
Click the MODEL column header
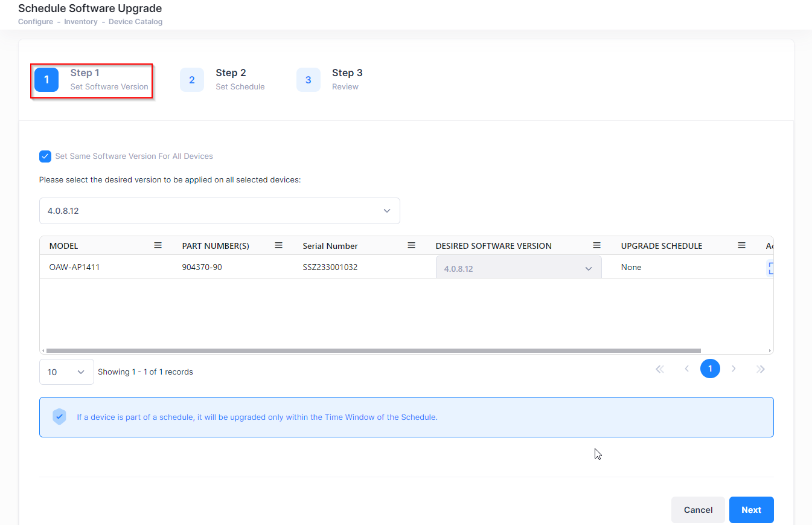coord(64,246)
